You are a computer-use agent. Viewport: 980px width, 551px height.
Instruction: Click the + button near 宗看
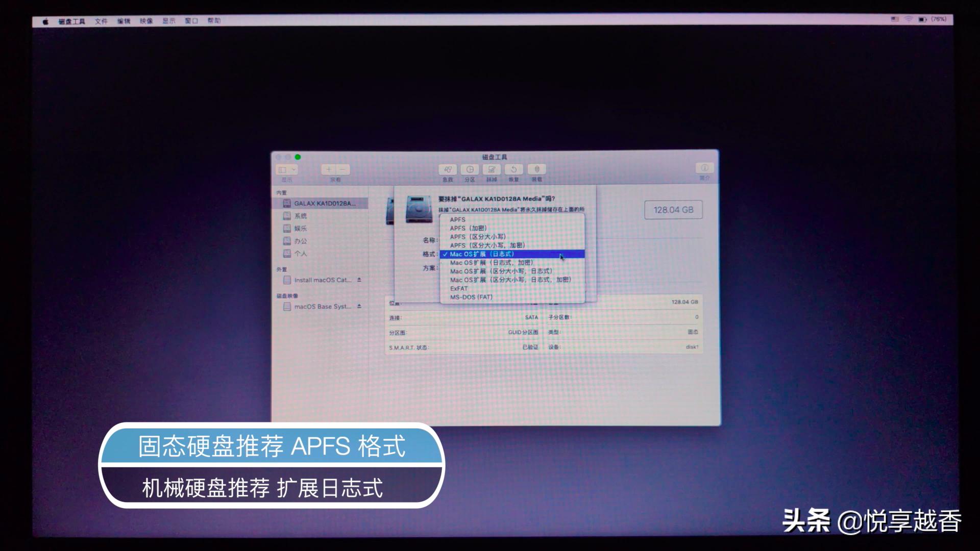(329, 169)
